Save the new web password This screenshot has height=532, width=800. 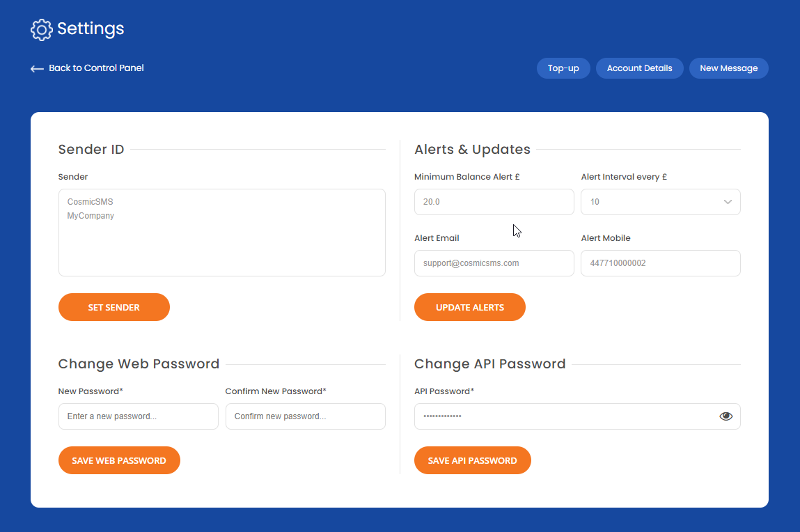(x=119, y=460)
